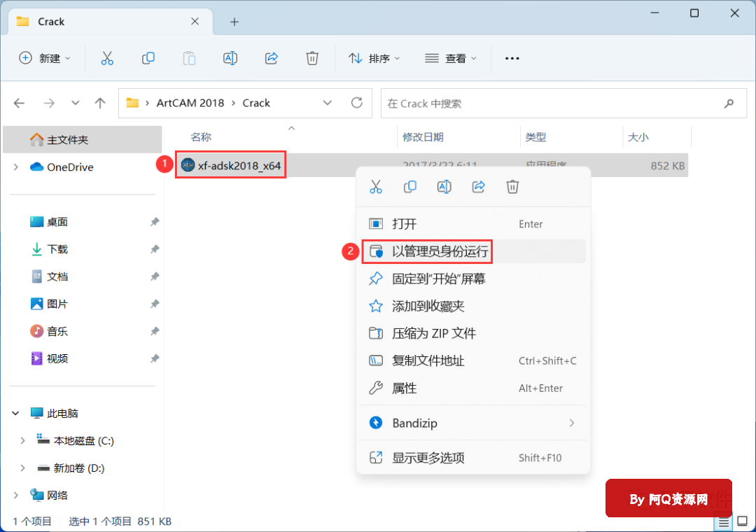756x532 pixels.
Task: Choose 压缩为 ZIP 文件 menu entry
Action: tap(473, 333)
